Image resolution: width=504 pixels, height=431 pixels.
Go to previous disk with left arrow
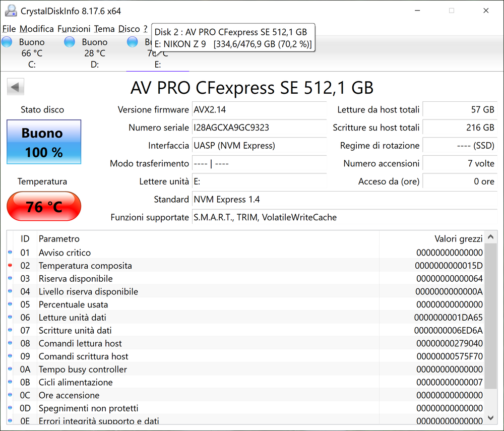pyautogui.click(x=16, y=87)
